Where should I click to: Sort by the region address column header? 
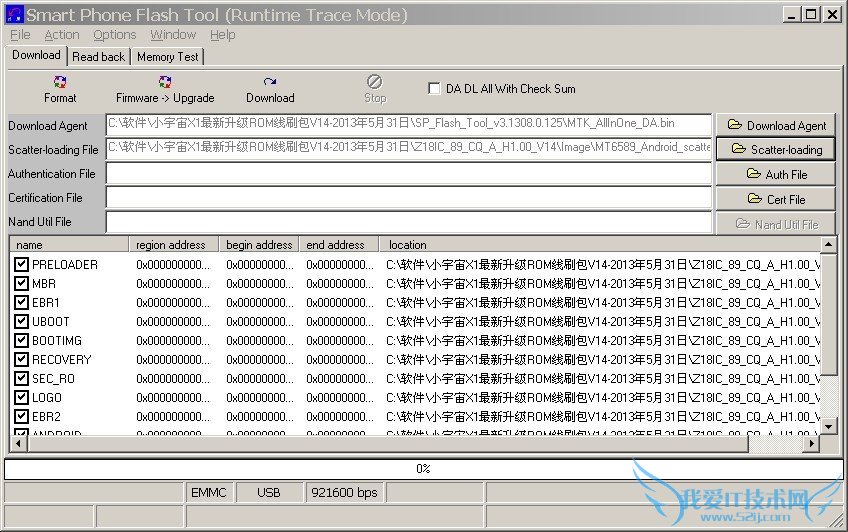(174, 245)
